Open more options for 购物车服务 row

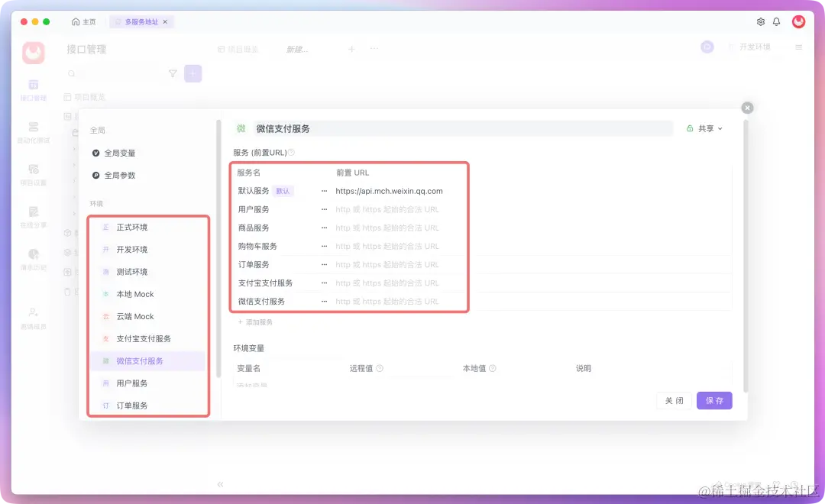tap(324, 246)
